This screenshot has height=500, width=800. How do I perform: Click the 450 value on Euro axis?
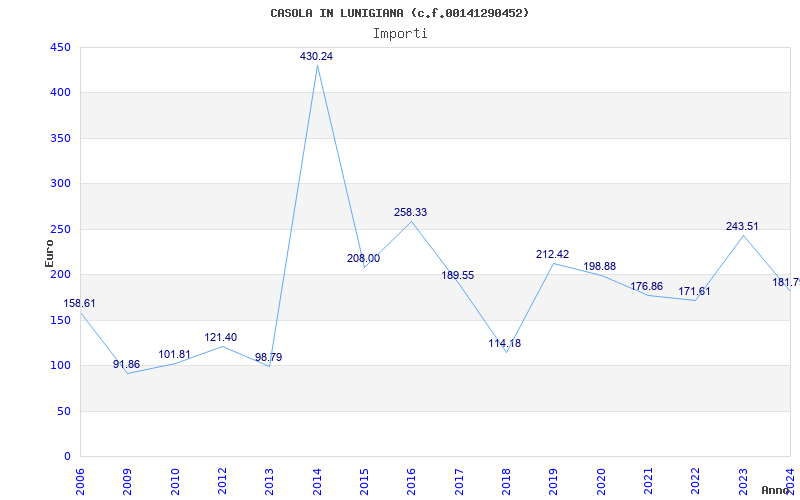[60, 47]
